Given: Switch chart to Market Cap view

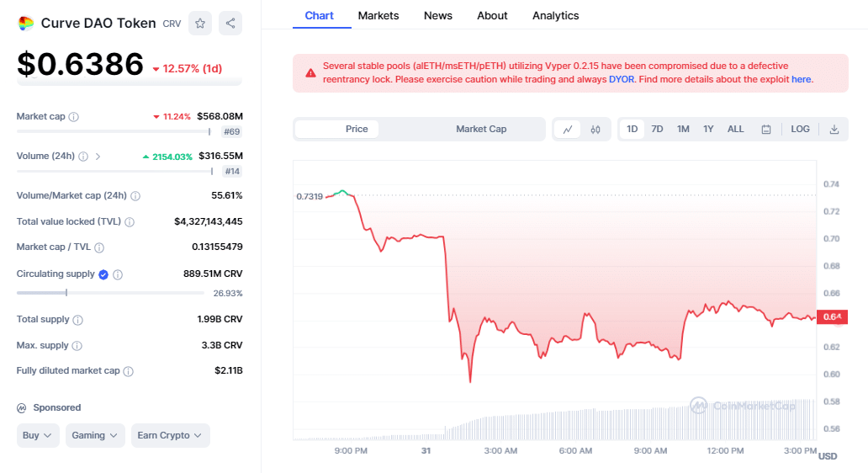Looking at the screenshot, I should click(481, 129).
